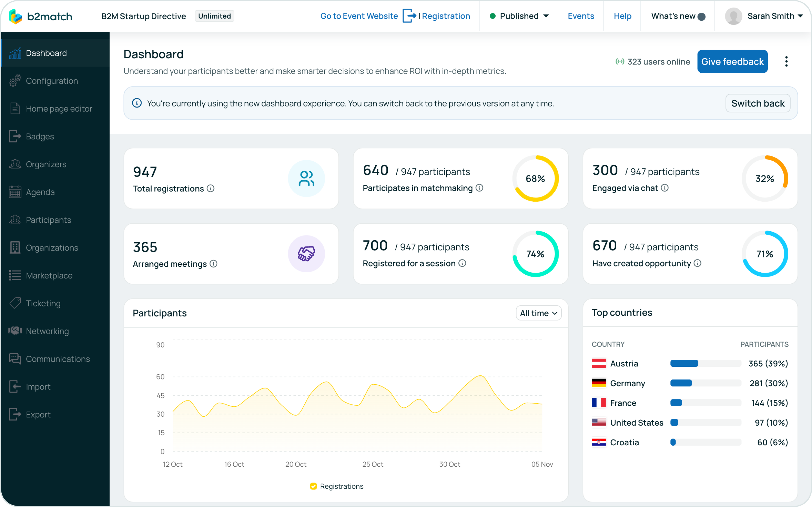Click Switch back to previous dashboard

pyautogui.click(x=758, y=103)
